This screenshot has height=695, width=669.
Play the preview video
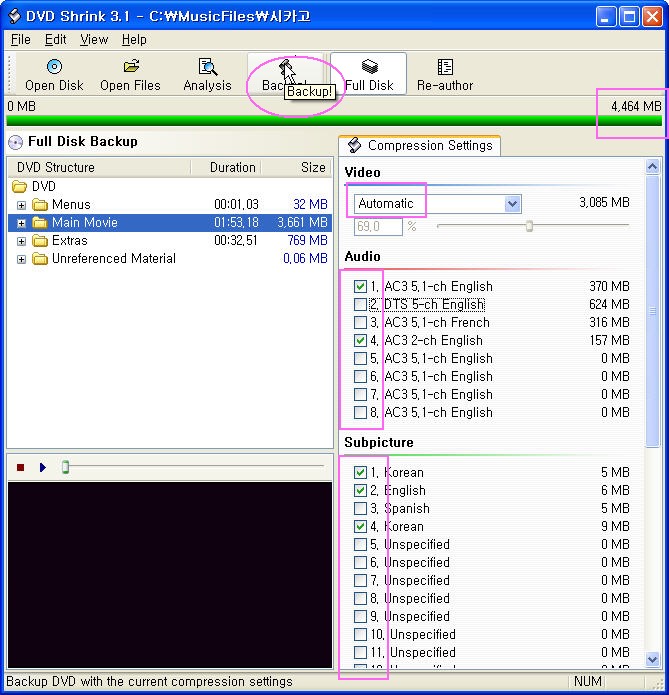pos(43,467)
